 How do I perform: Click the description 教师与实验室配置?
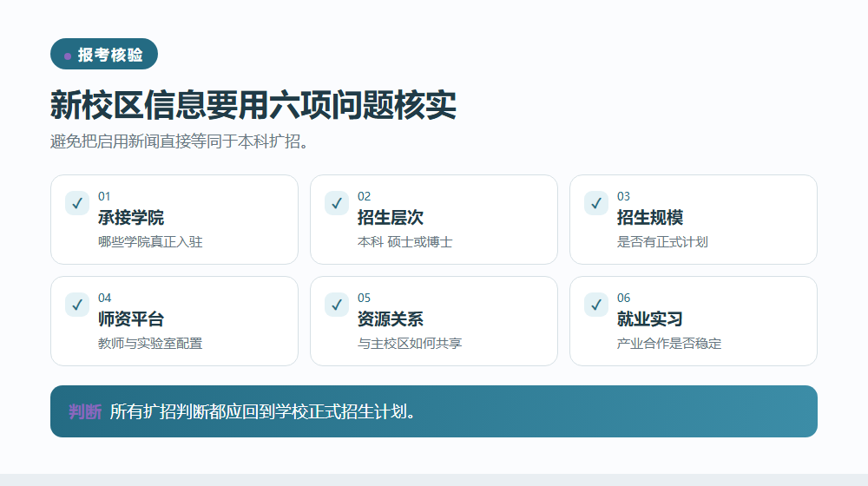pos(150,343)
